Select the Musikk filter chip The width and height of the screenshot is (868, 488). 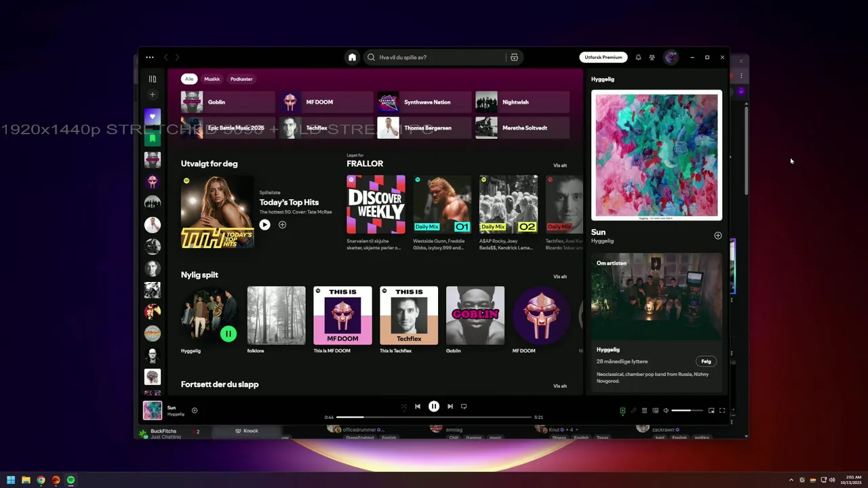coord(212,79)
